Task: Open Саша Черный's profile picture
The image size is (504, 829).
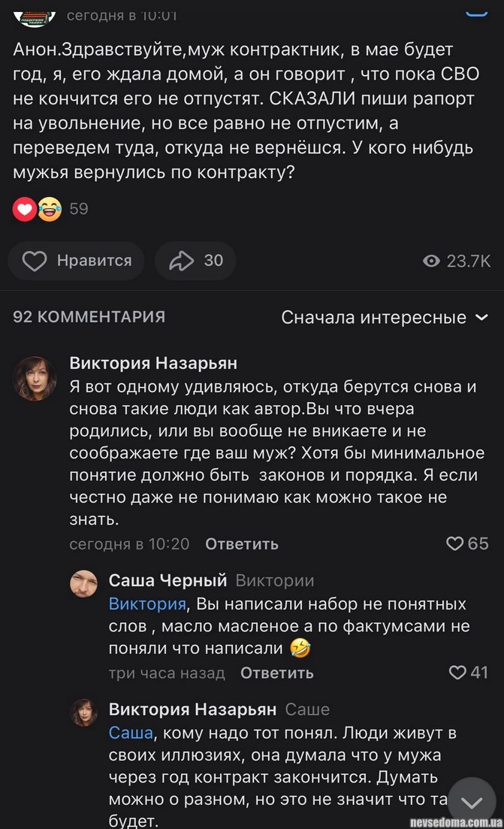Action: coord(84,582)
